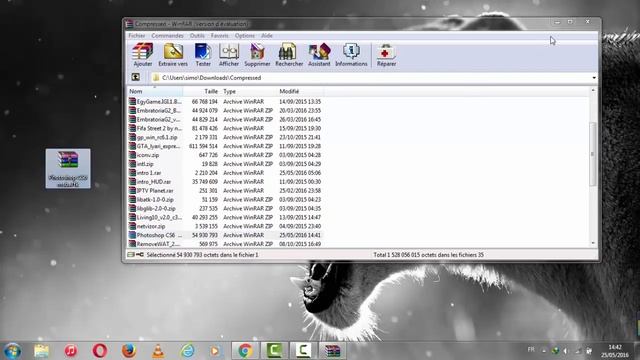640x360 pixels.
Task: Switch to the WinRAR taskbar button
Action: pos(332,351)
